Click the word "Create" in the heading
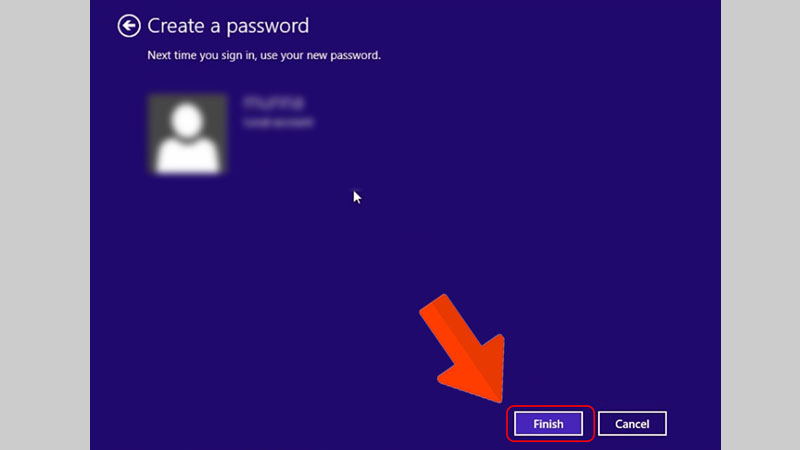Image resolution: width=800 pixels, height=450 pixels. pos(177,26)
